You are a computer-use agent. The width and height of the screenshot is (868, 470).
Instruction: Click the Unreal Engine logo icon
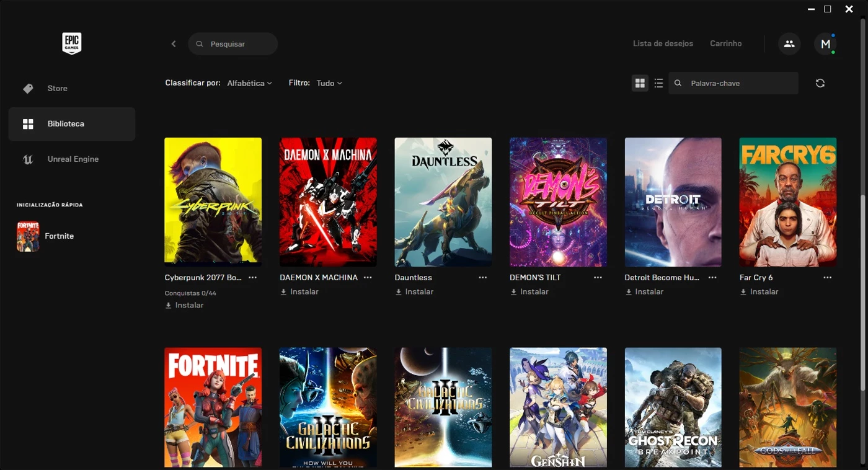[x=28, y=159]
